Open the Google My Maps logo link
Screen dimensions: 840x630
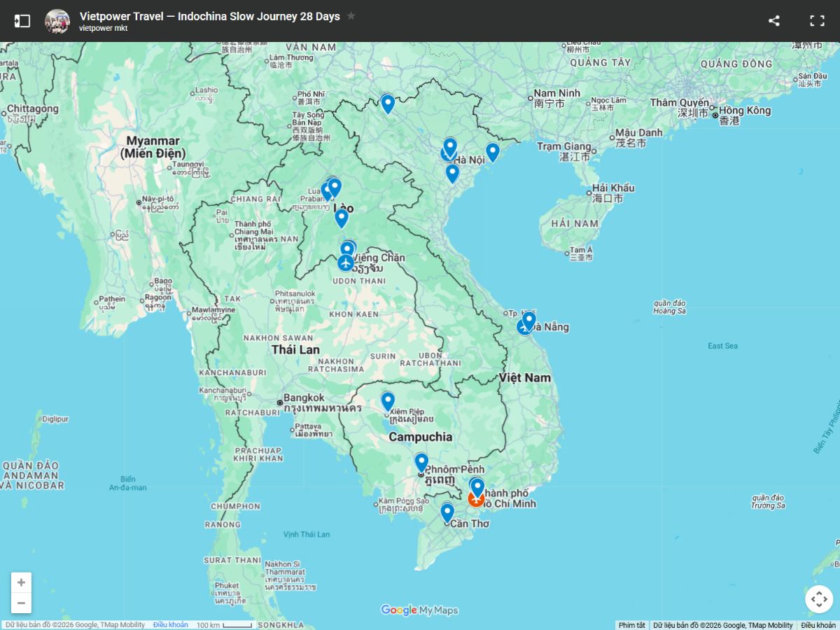[x=419, y=610]
